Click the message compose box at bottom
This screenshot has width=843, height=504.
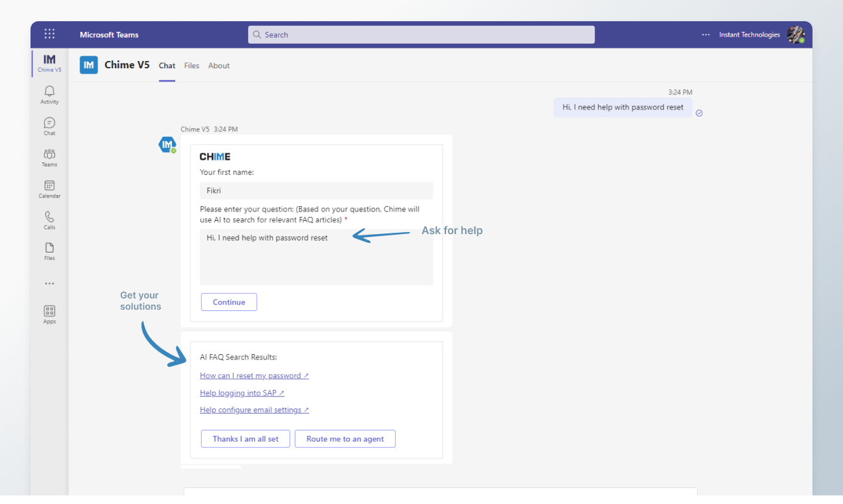tap(441, 492)
